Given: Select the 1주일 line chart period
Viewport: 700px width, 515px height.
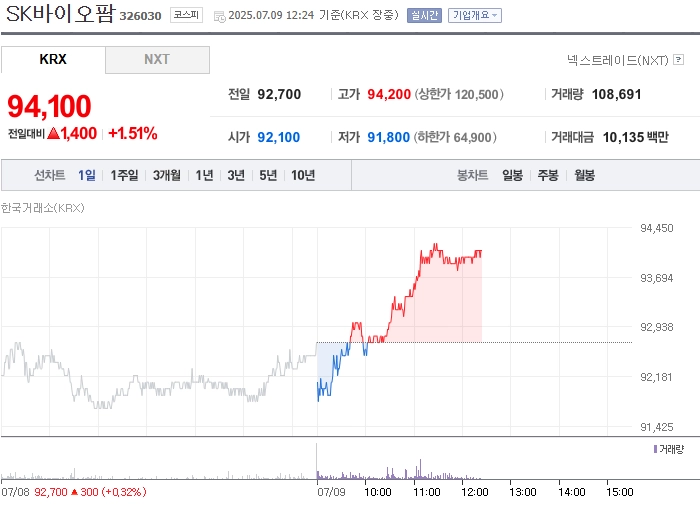Looking at the screenshot, I should [x=124, y=175].
